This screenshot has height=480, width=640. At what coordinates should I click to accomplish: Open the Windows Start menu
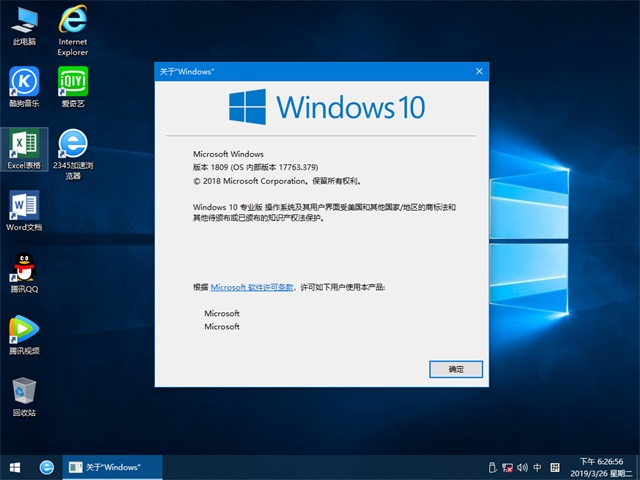tap(15, 467)
